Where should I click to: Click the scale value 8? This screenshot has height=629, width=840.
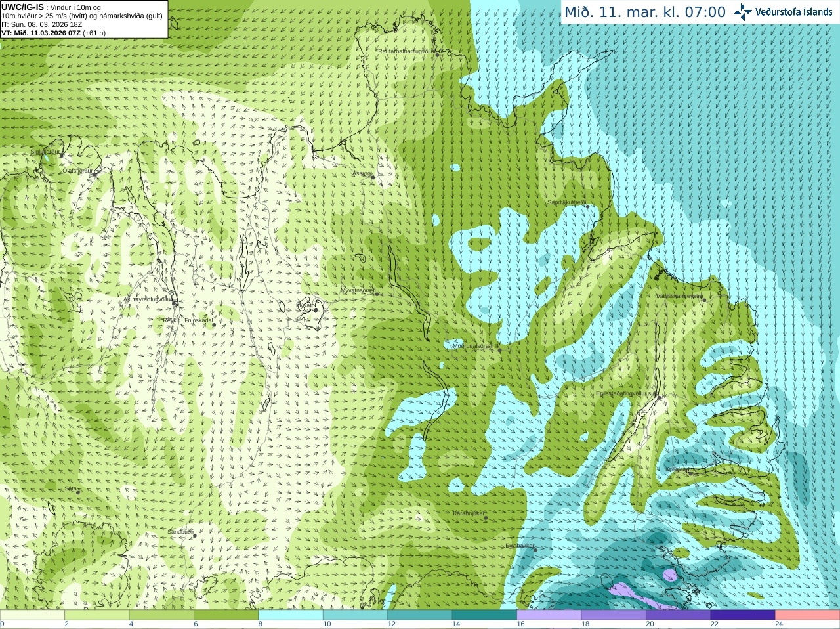261,624
